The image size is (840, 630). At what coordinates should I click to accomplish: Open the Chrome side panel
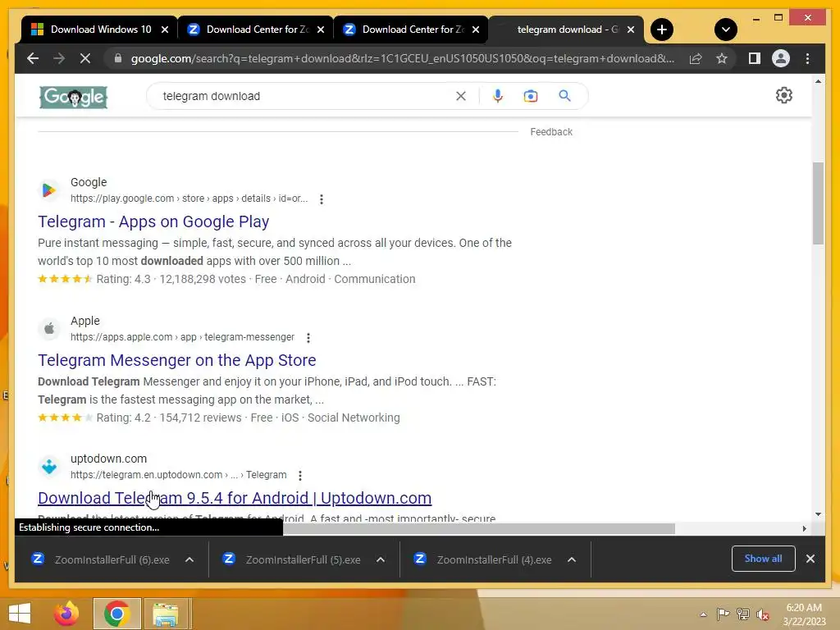755,58
